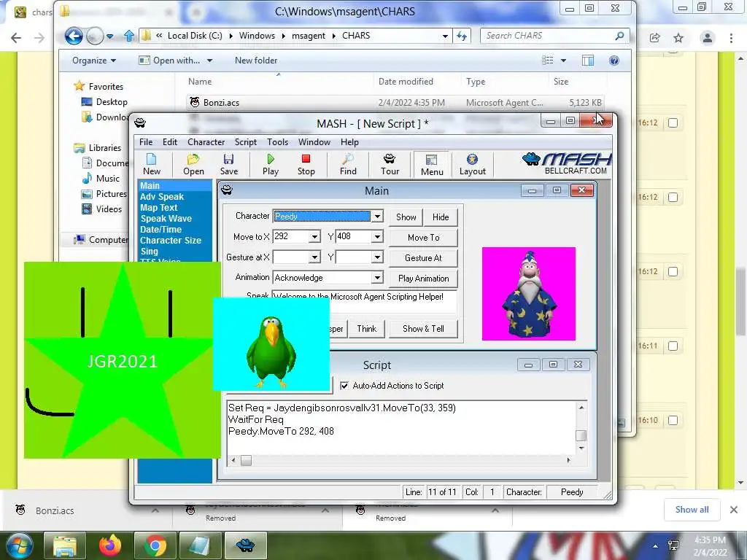
Task: Open Explorer help icon
Action: click(x=614, y=61)
